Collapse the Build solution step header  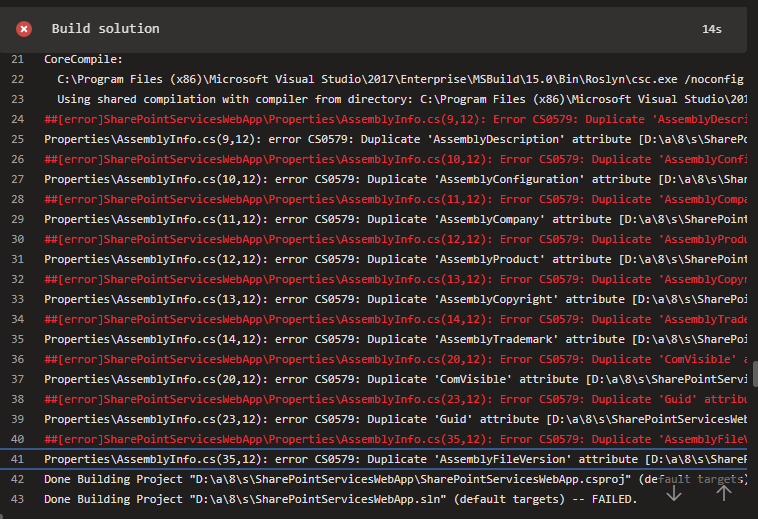point(373,29)
